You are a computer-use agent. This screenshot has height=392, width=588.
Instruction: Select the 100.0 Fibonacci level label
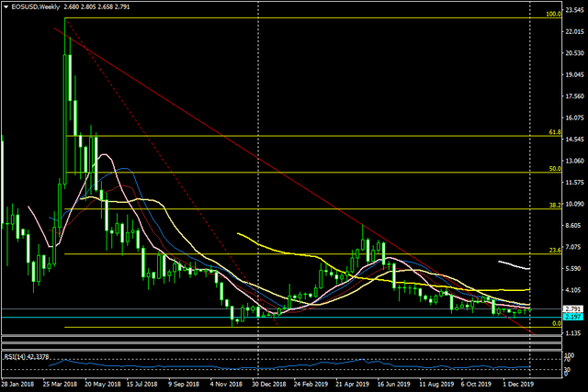(x=553, y=15)
